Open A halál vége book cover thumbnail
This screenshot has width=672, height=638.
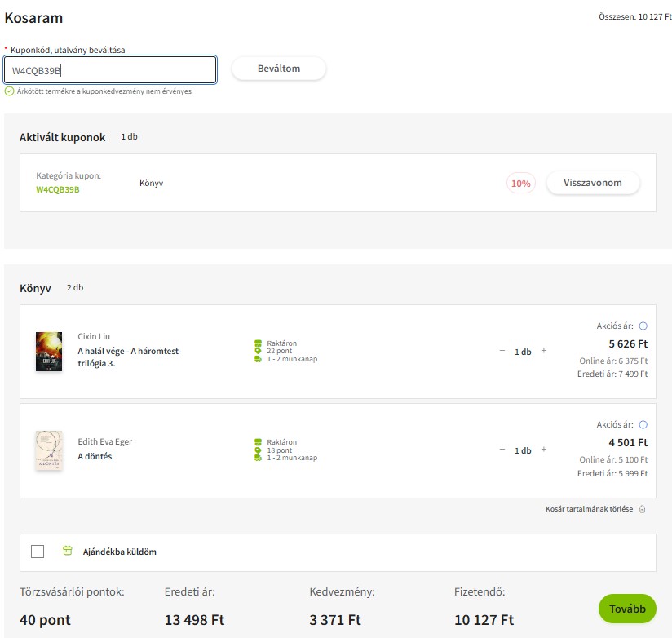pos(49,352)
